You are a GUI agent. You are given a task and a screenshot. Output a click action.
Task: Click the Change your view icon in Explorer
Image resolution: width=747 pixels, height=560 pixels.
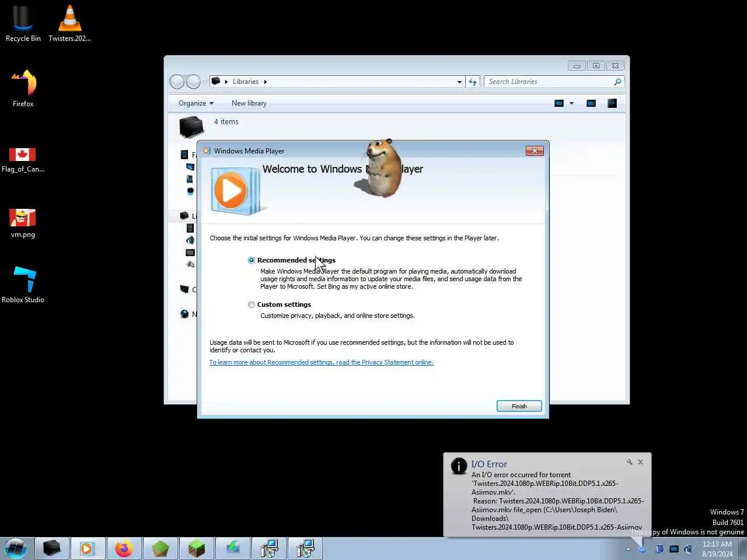[559, 103]
